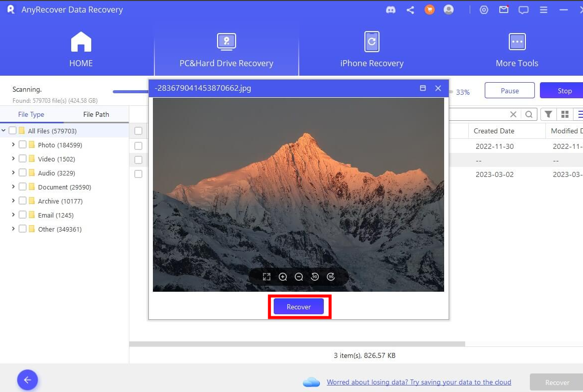Open the image preview in fullscreen
The width and height of the screenshot is (583, 392).
(x=267, y=276)
